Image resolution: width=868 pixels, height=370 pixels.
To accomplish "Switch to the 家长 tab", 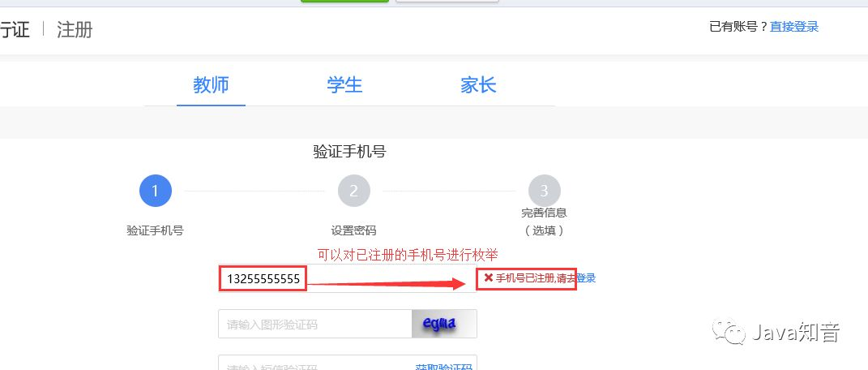I will pos(478,86).
